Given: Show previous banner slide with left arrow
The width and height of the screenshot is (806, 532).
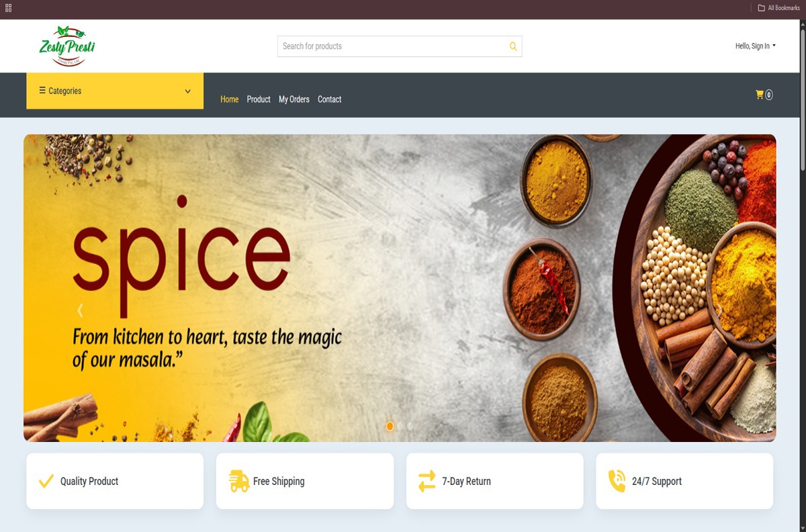Looking at the screenshot, I should point(80,310).
